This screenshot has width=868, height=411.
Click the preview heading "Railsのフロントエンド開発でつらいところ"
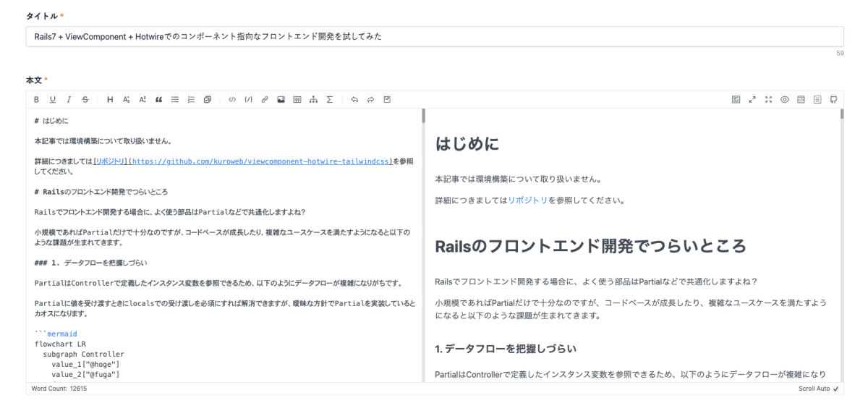click(590, 246)
